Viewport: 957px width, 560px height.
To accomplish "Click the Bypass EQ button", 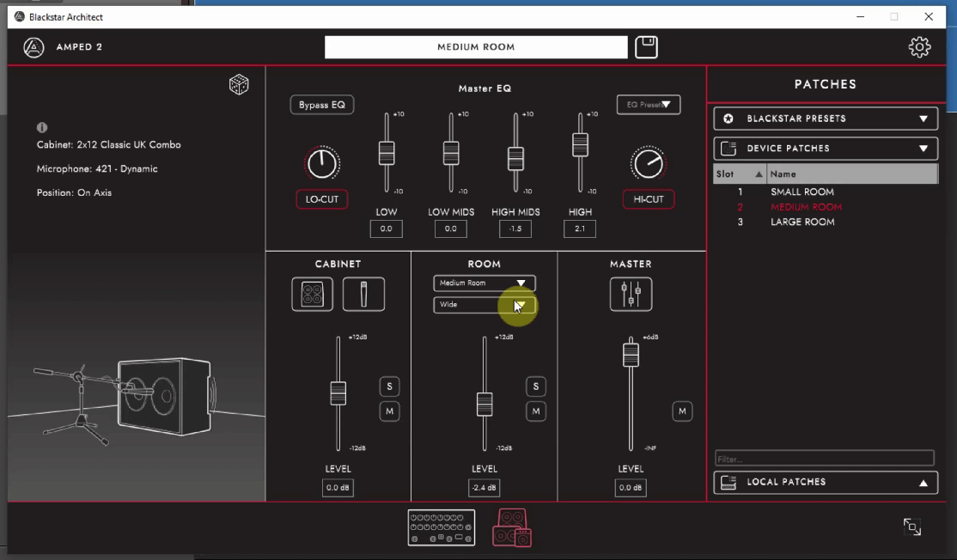I will tap(322, 105).
